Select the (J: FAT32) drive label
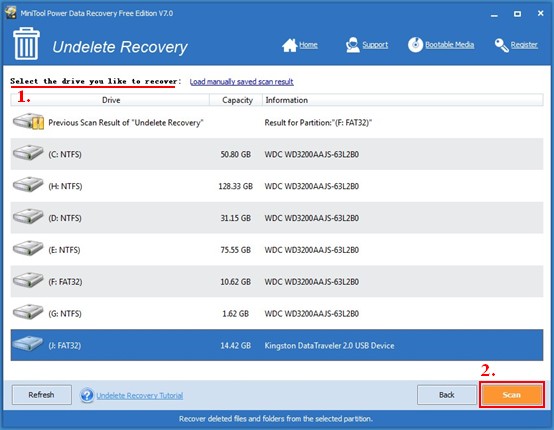Image resolution: width=554 pixels, height=430 pixels. (x=65, y=345)
